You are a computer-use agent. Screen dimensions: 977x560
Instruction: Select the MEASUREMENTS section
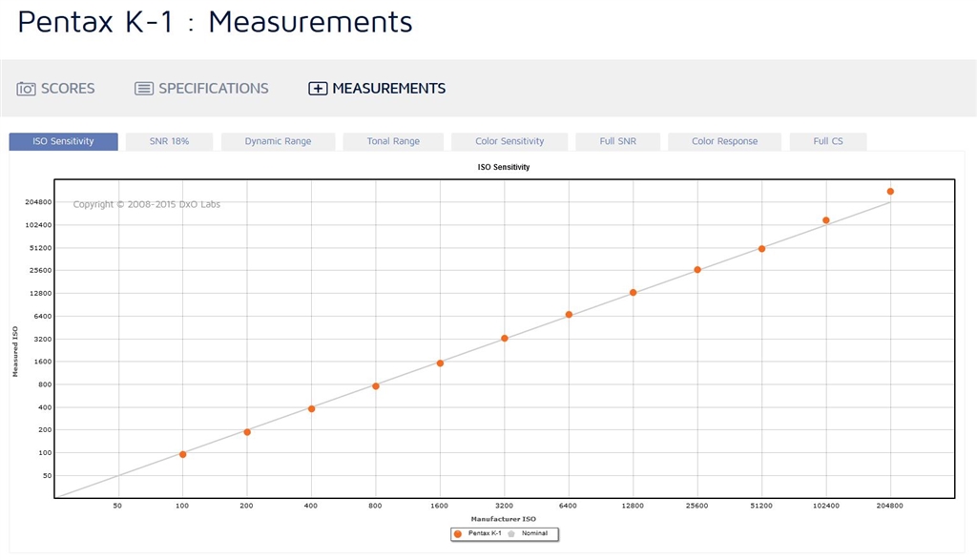click(377, 89)
